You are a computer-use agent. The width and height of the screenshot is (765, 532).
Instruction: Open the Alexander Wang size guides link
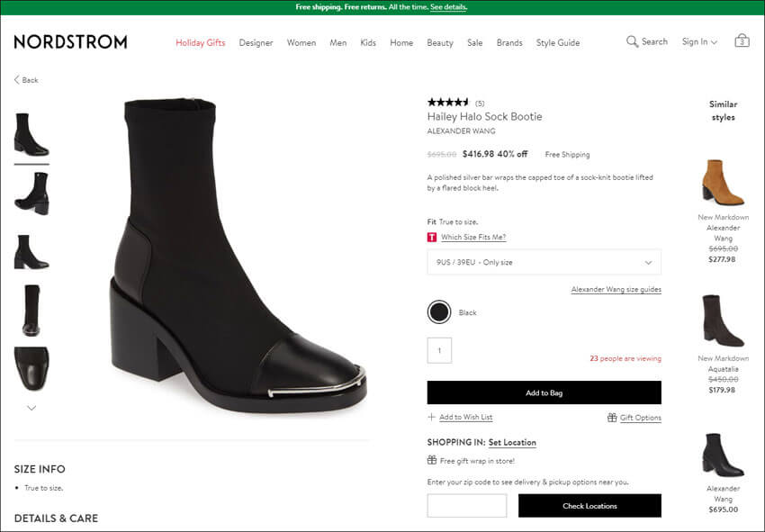[616, 290]
